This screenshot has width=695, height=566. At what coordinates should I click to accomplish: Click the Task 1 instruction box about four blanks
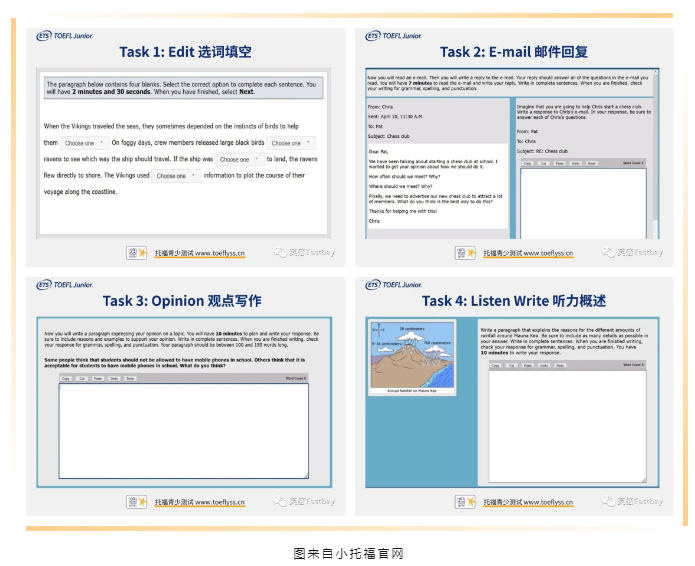click(184, 88)
